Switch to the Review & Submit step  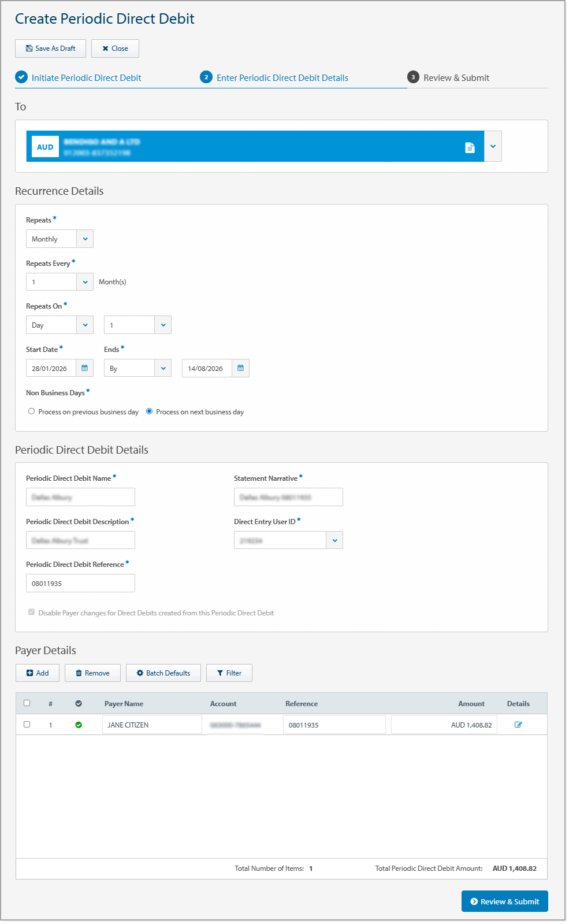click(456, 77)
